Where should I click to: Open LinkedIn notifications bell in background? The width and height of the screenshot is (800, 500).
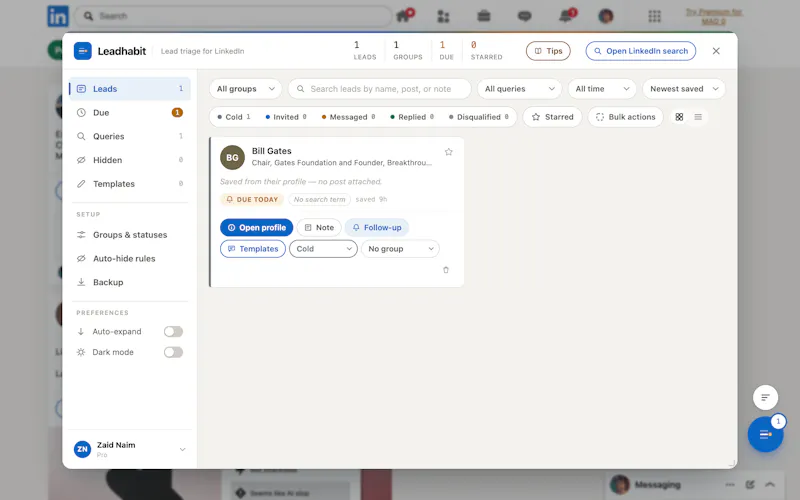pyautogui.click(x=565, y=16)
